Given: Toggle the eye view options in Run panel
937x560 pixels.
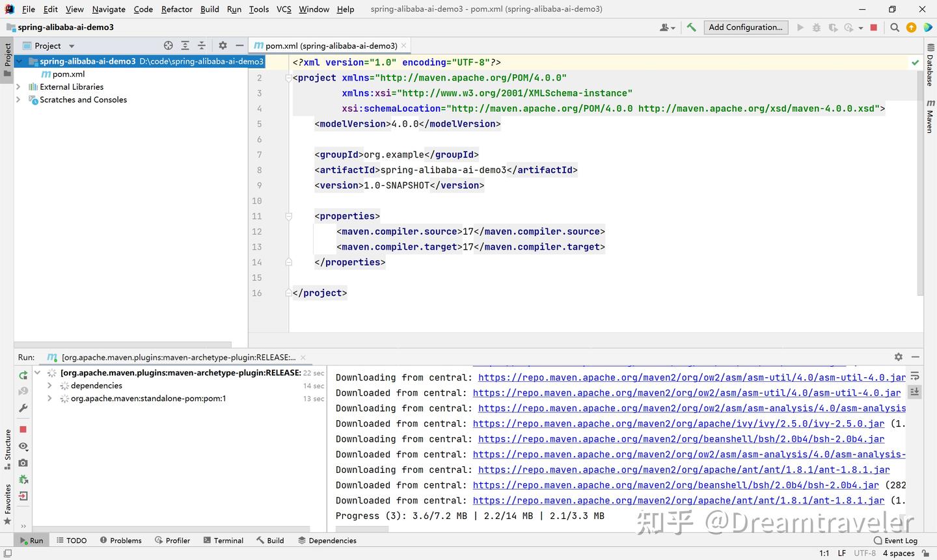Looking at the screenshot, I should 23,446.
